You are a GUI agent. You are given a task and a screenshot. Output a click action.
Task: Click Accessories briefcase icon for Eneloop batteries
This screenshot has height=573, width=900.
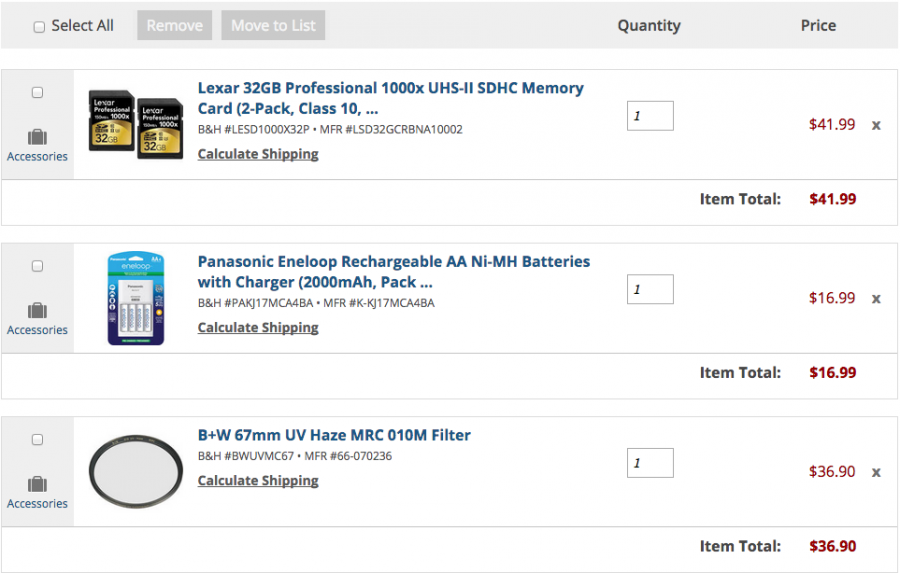tap(37, 311)
